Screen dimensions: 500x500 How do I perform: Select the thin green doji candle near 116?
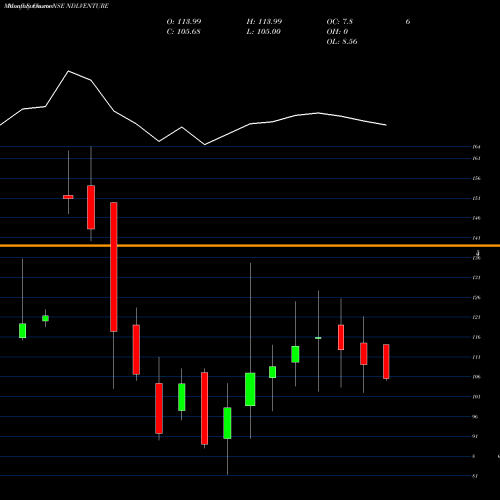point(318,338)
